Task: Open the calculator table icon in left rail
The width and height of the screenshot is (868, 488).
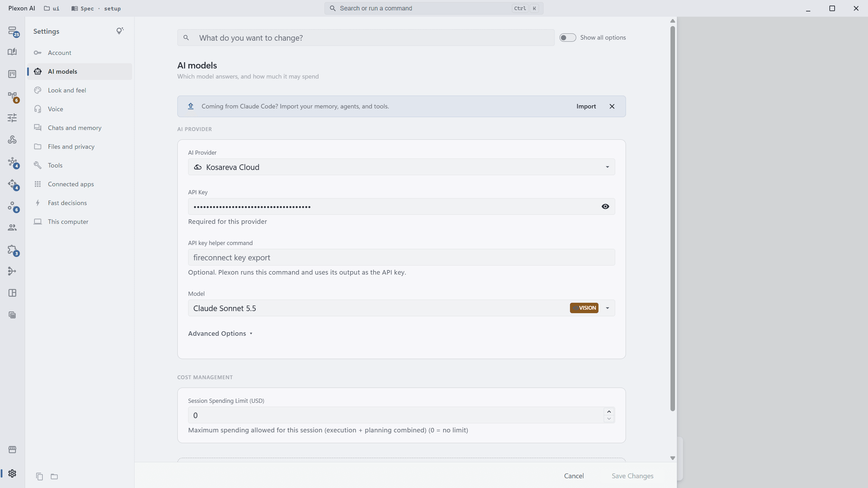Action: [12, 315]
